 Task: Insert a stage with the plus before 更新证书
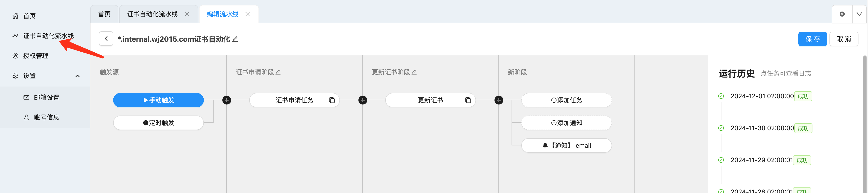pyautogui.click(x=363, y=100)
